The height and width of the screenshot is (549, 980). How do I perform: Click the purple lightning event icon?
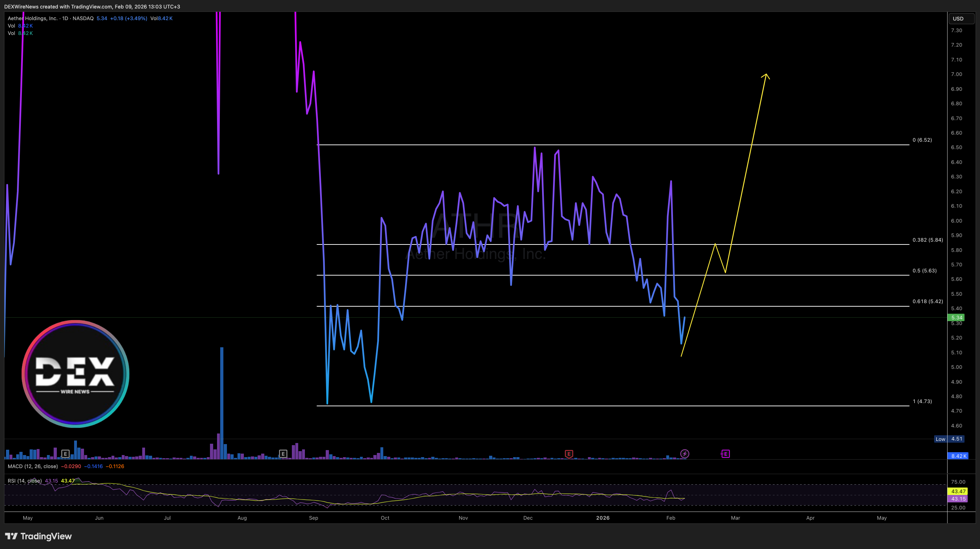click(x=684, y=454)
